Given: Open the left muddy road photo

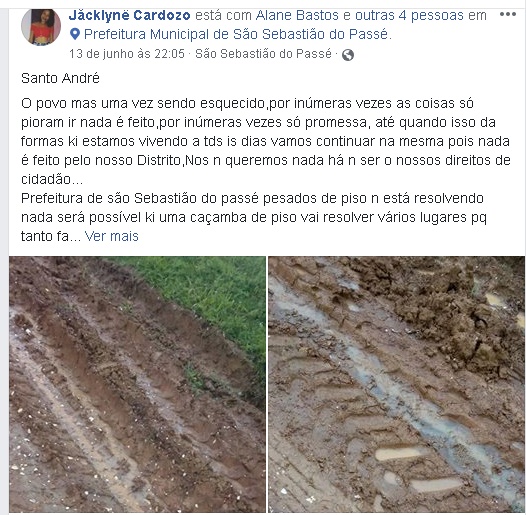Looking at the screenshot, I should [x=137, y=384].
